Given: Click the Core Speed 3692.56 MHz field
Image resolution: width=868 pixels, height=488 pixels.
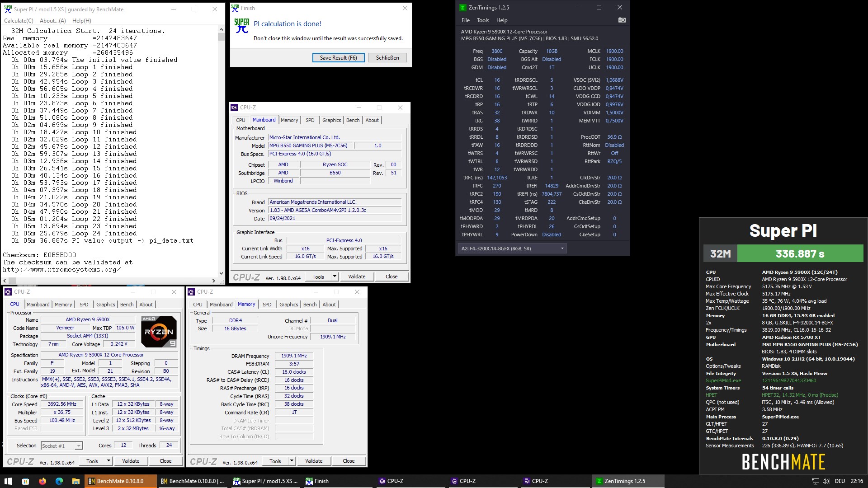Looking at the screenshot, I should coord(62,404).
